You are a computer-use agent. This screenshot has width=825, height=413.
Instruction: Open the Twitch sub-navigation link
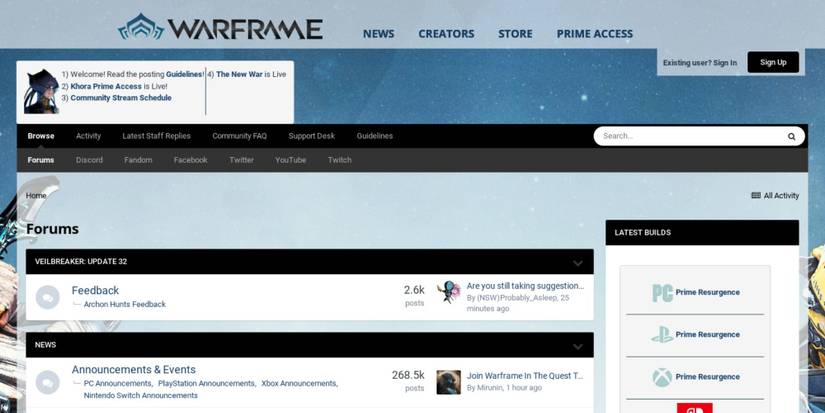tap(339, 160)
